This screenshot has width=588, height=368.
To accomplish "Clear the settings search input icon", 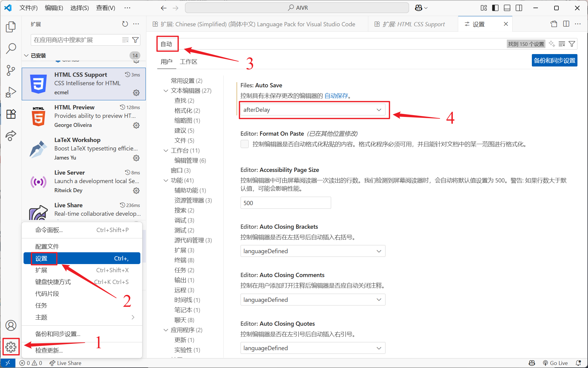I will pyautogui.click(x=562, y=44).
